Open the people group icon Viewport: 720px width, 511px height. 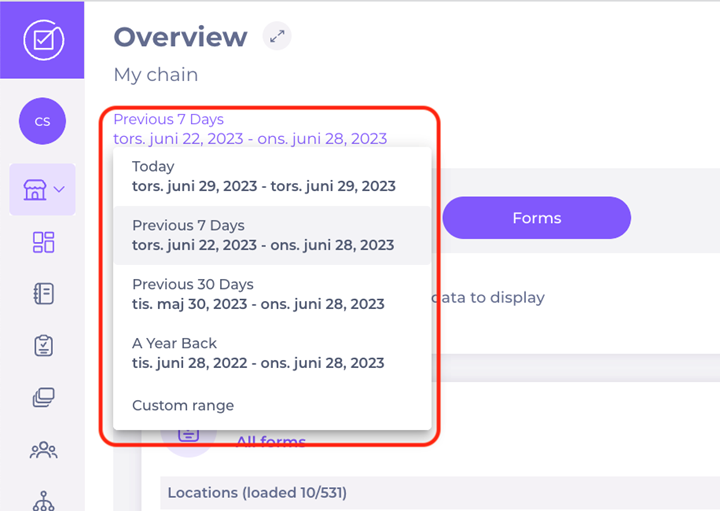tap(43, 450)
